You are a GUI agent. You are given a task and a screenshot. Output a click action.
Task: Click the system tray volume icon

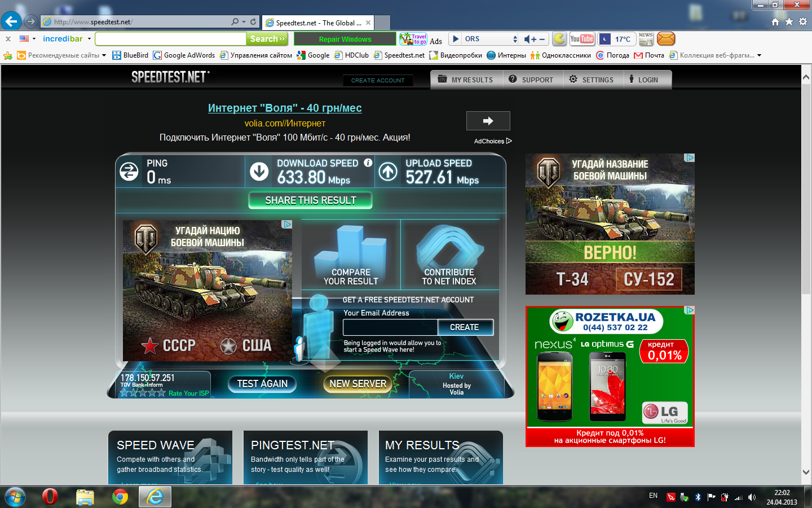pyautogui.click(x=752, y=497)
